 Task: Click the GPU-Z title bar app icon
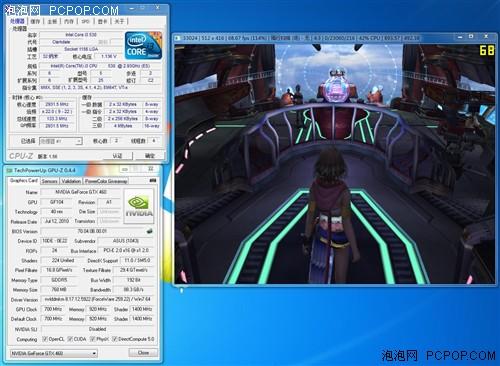click(10, 170)
